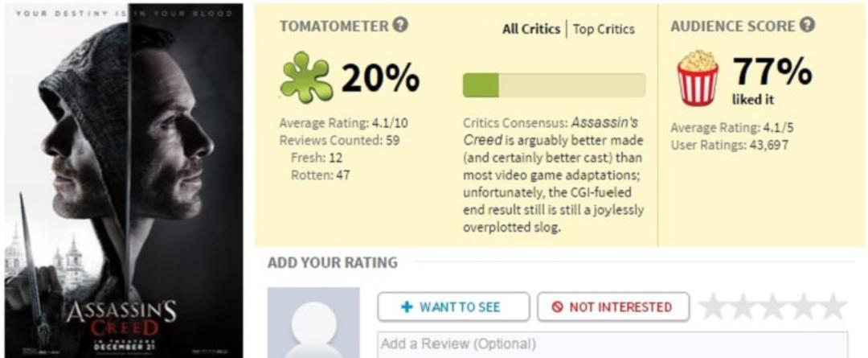
Task: Click the Audience Score help question mark icon
Action: [x=807, y=26]
